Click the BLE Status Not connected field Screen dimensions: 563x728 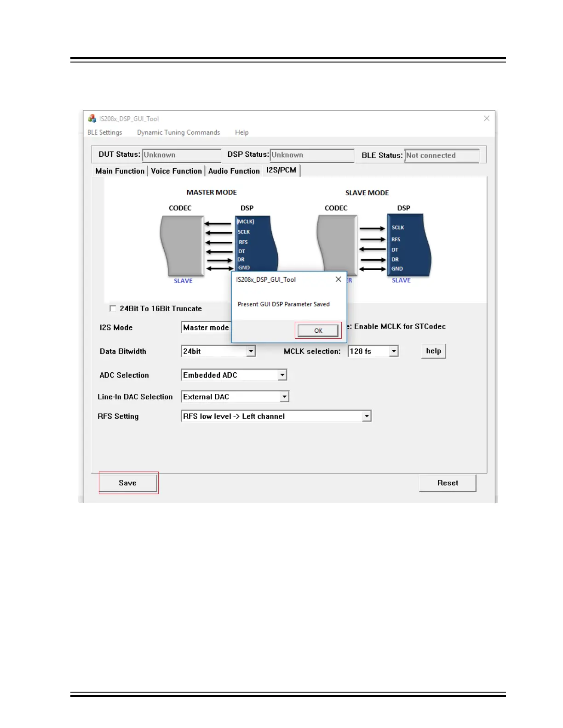(442, 155)
